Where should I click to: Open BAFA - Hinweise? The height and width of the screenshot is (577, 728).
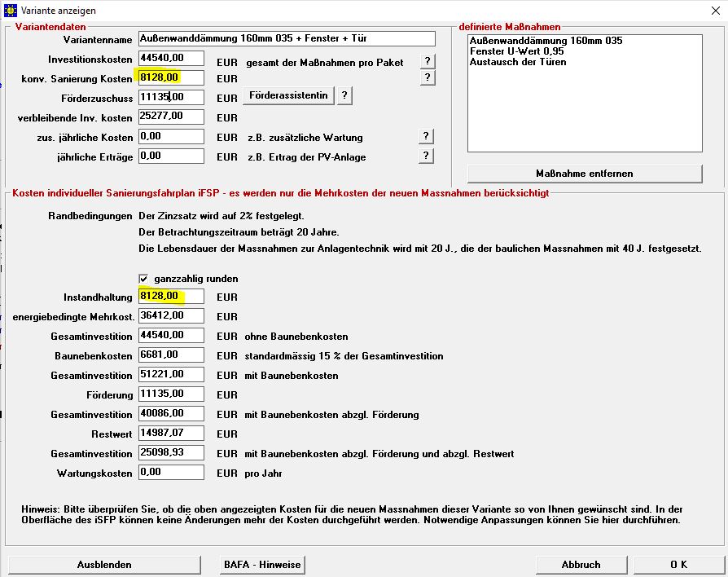tap(261, 565)
